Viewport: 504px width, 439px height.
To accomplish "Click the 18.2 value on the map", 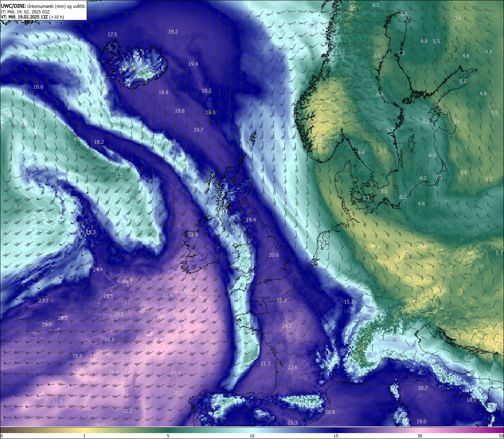I will [99, 142].
